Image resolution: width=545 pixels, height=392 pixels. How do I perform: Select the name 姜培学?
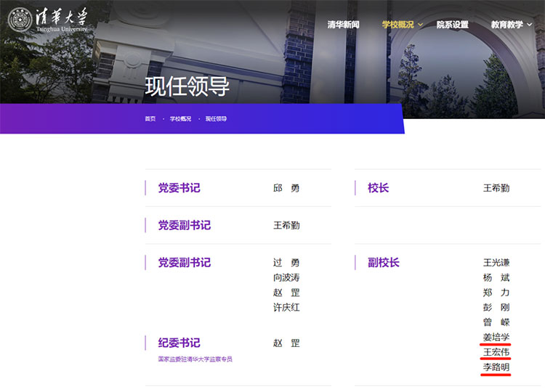coord(496,337)
